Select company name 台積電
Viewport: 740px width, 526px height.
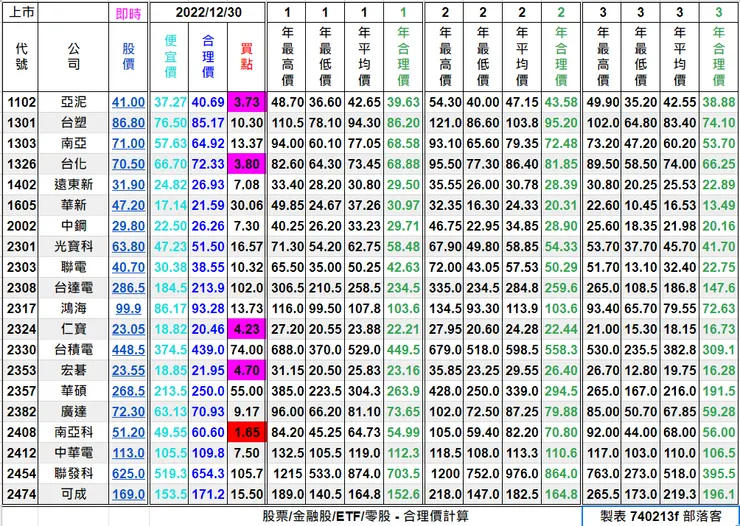pos(74,350)
